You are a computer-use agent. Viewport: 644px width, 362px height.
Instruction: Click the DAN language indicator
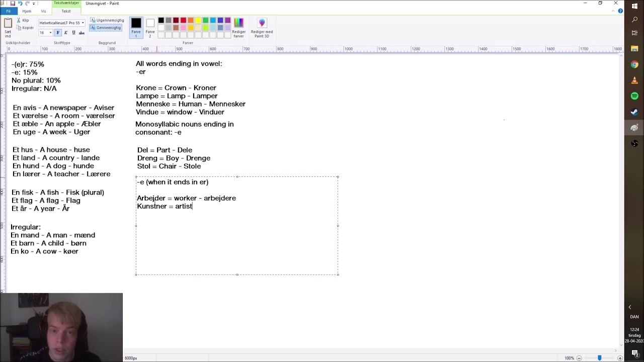[634, 317]
